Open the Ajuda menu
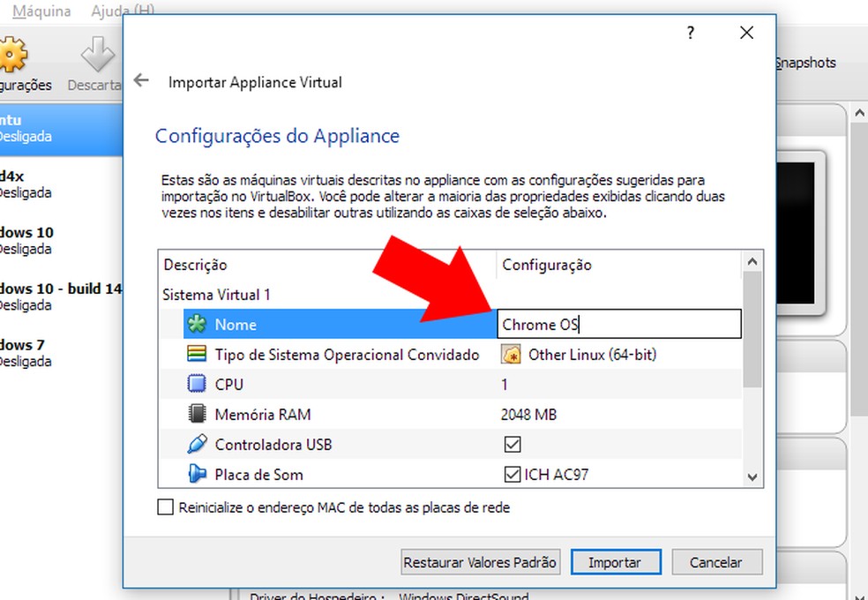Image resolution: width=868 pixels, height=600 pixels. 123,10
